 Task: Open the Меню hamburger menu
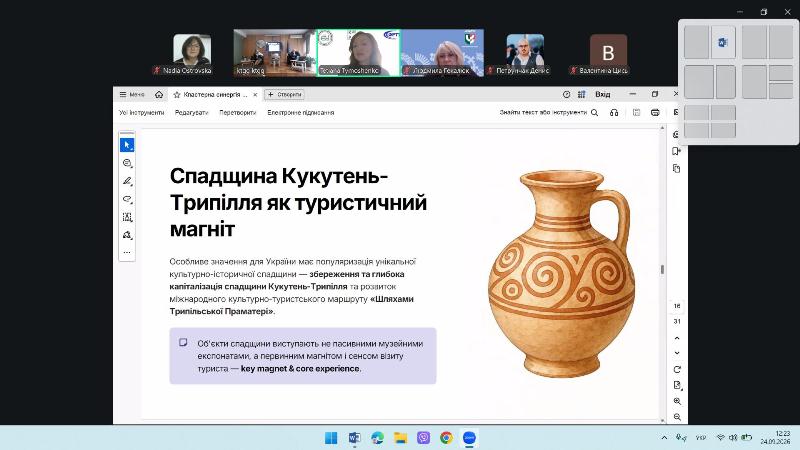tap(132, 94)
